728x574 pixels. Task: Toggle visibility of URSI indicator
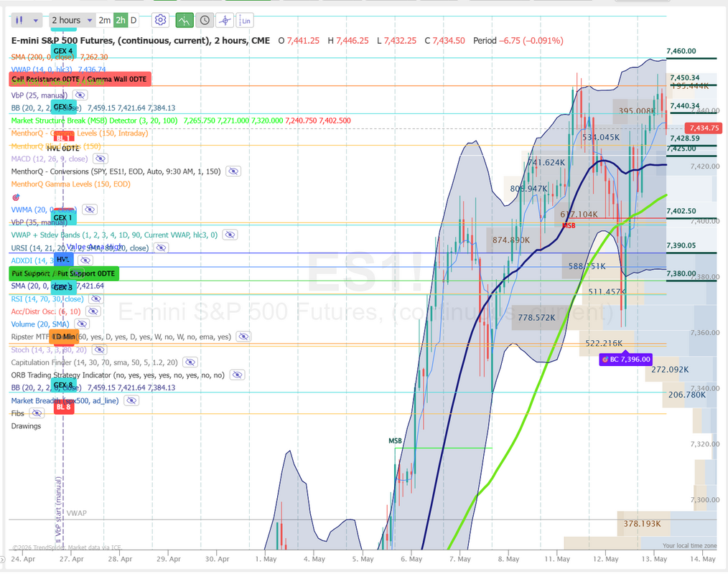tap(161, 248)
